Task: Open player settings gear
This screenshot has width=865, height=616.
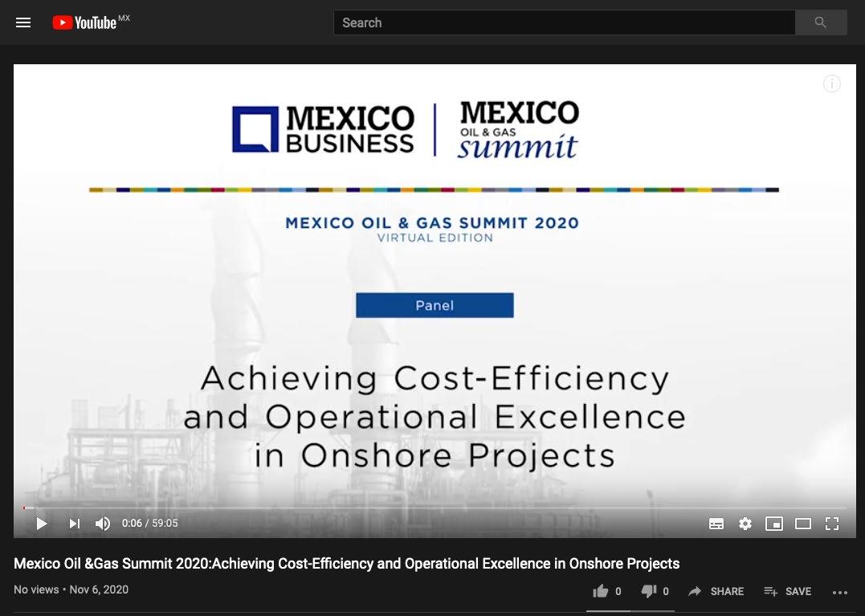Action: (x=745, y=524)
